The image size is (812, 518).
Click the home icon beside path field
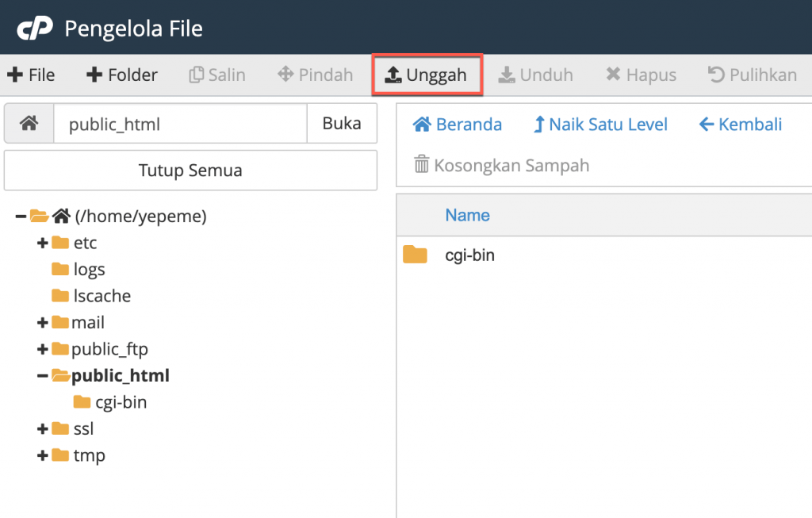pyautogui.click(x=29, y=124)
